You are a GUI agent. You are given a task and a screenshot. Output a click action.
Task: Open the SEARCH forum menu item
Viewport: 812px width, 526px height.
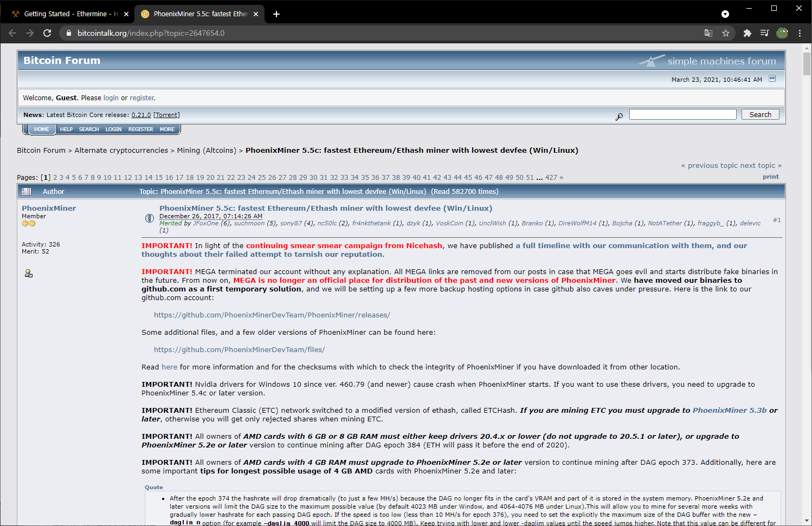[x=89, y=129]
